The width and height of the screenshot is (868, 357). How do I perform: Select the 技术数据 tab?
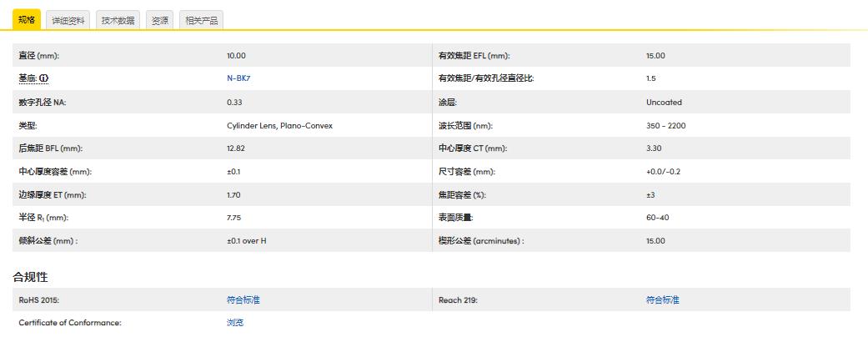[x=118, y=21]
